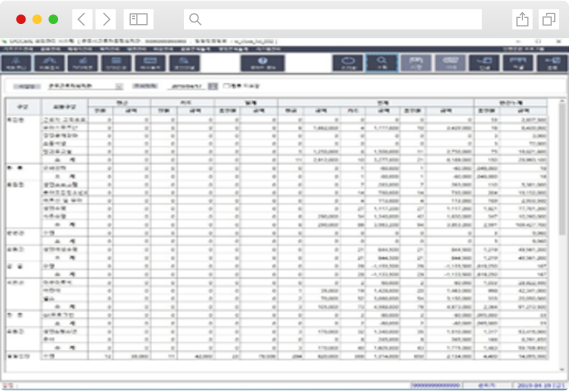Click the print-style button beside the exit button
The width and height of the screenshot is (570, 391).
click(518, 63)
